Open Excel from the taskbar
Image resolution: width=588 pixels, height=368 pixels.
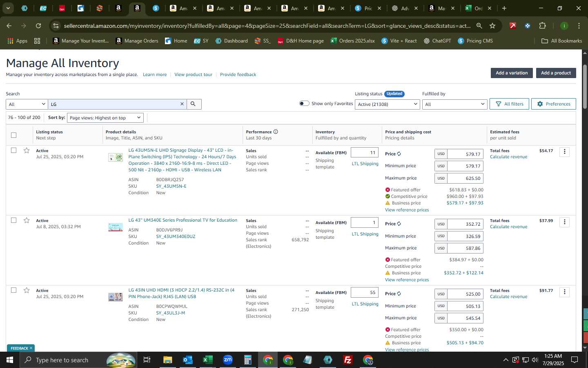pos(207,360)
